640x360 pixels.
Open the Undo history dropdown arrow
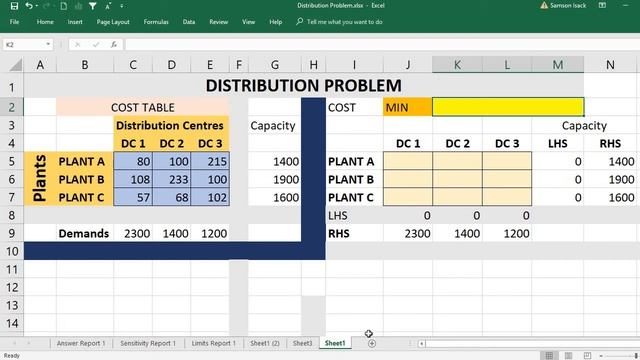coord(36,6)
